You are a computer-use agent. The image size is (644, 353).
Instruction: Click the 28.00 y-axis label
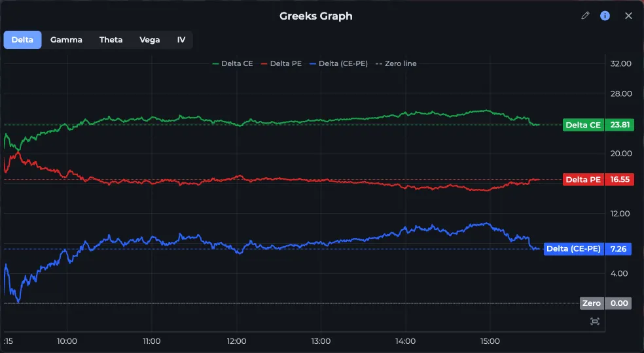620,93
